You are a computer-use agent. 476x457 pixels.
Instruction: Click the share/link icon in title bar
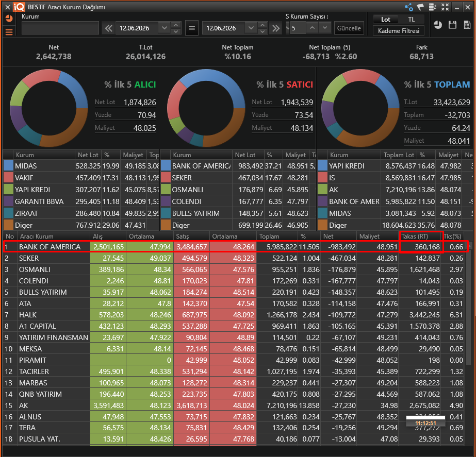coord(409,7)
